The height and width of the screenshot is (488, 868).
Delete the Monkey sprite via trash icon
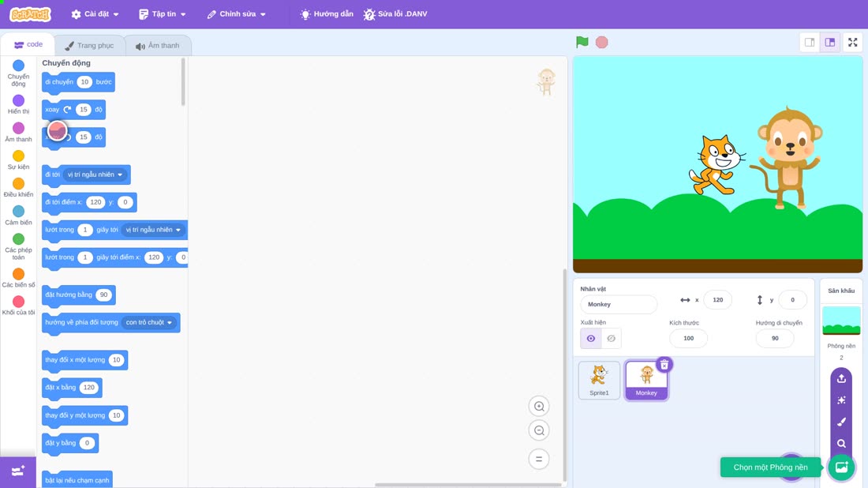tap(664, 365)
